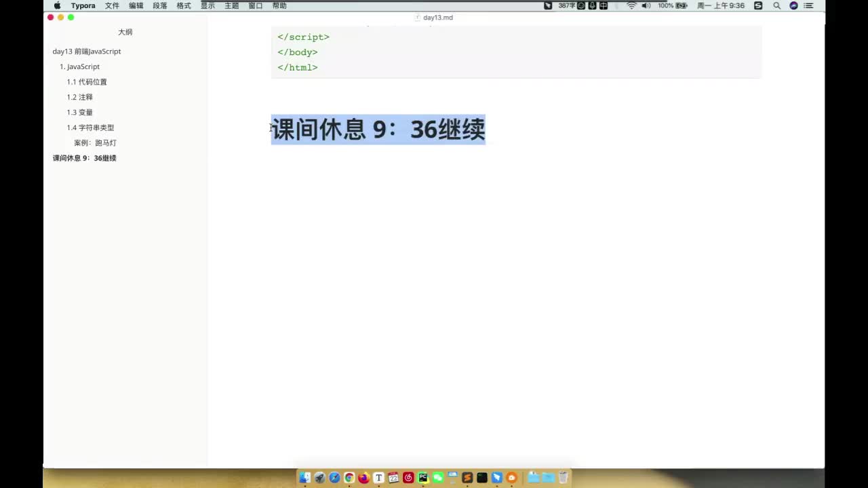Open the Siri icon in menu bar
The image size is (868, 488).
click(x=793, y=5)
